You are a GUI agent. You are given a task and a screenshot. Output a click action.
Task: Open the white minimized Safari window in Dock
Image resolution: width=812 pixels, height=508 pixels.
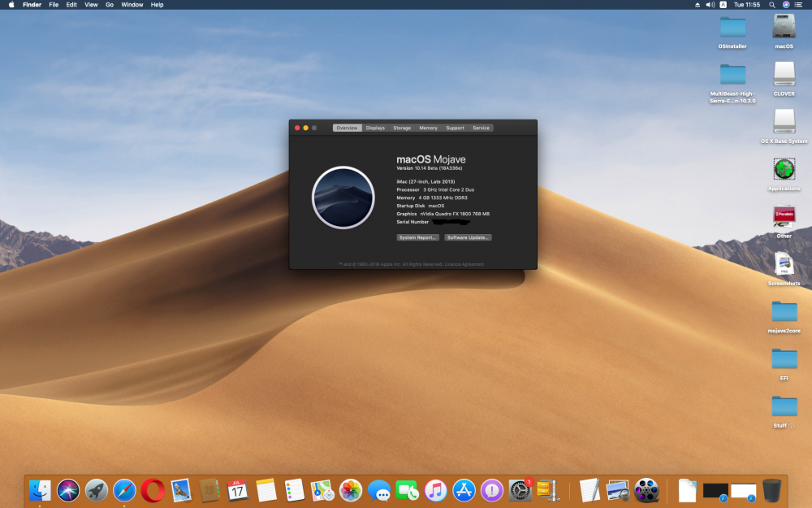click(x=744, y=492)
